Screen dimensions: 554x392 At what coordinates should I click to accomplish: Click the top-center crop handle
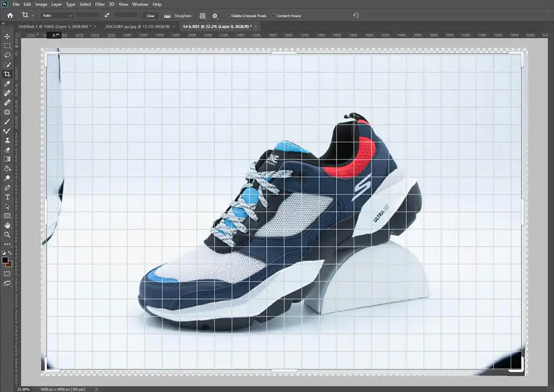coord(284,53)
